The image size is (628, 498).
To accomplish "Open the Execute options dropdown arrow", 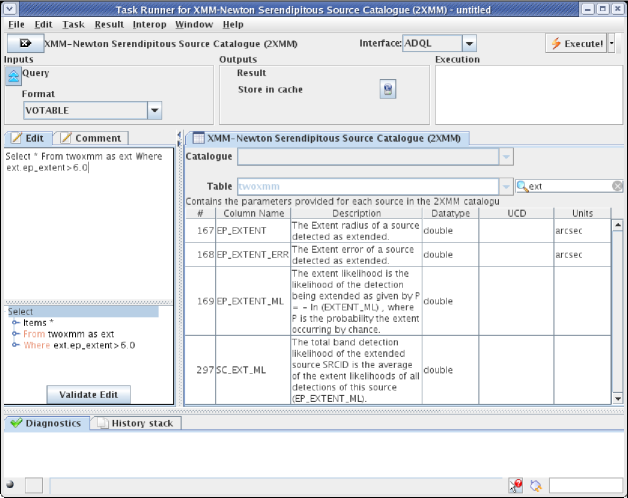I will 611,43.
